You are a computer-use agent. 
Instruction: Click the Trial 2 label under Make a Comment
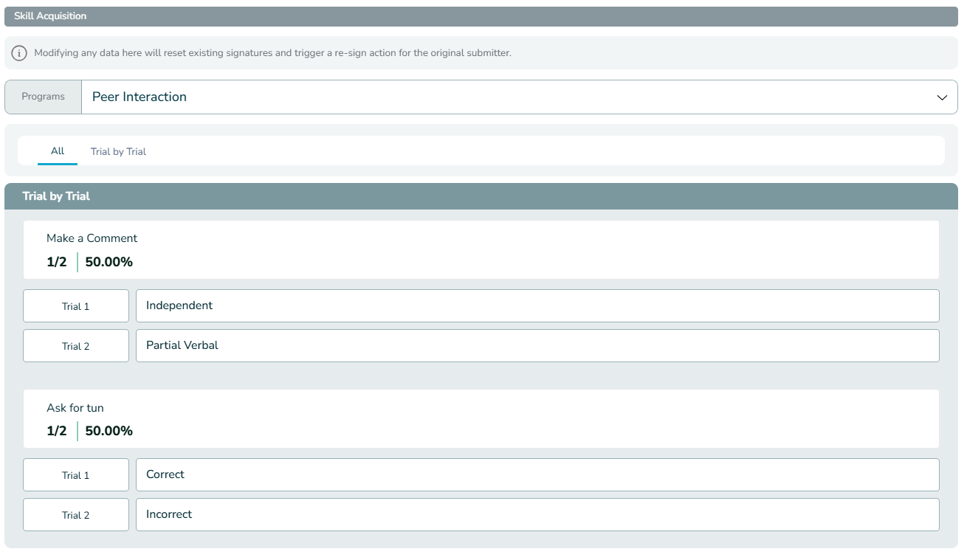point(76,346)
